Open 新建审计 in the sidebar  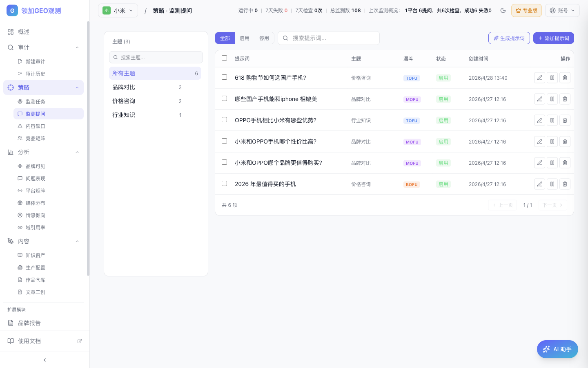point(49,61)
